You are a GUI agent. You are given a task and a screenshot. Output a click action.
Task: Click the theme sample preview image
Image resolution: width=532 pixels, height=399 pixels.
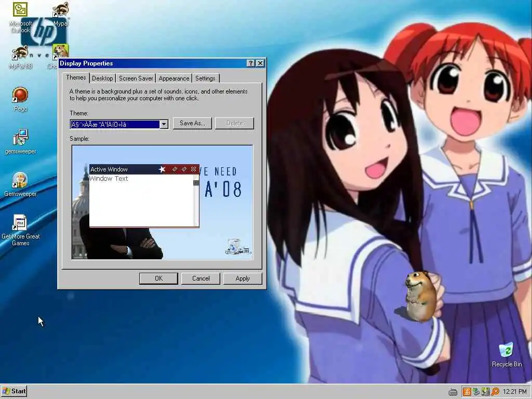[x=162, y=202]
